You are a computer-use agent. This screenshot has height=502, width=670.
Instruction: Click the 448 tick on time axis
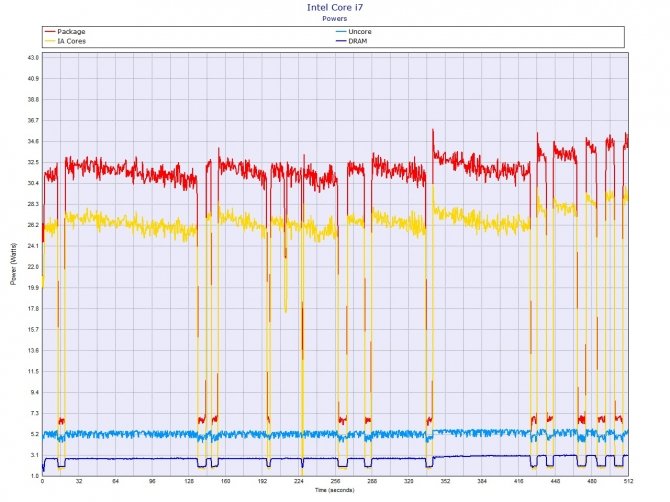point(555,481)
